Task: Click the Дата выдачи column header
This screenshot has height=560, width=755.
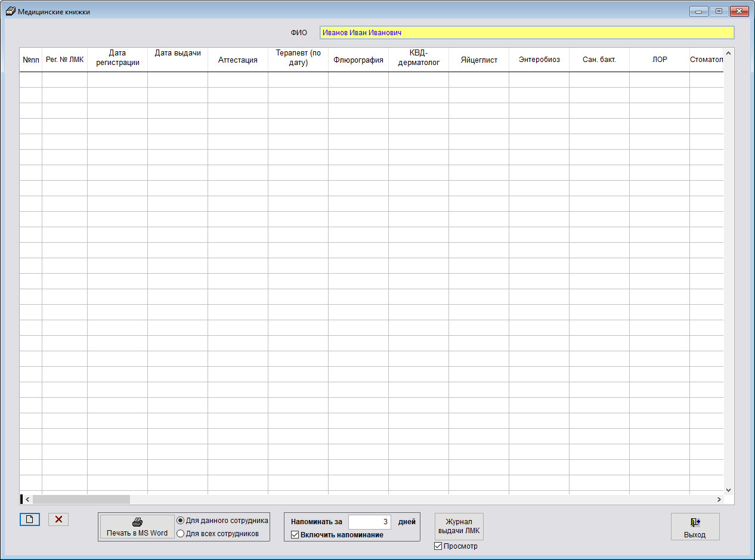Action: click(x=178, y=60)
